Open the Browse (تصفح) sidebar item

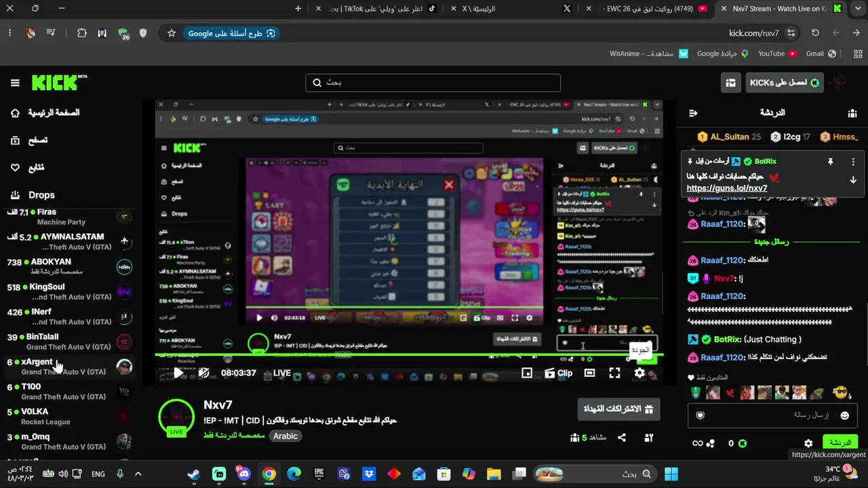(x=30, y=140)
